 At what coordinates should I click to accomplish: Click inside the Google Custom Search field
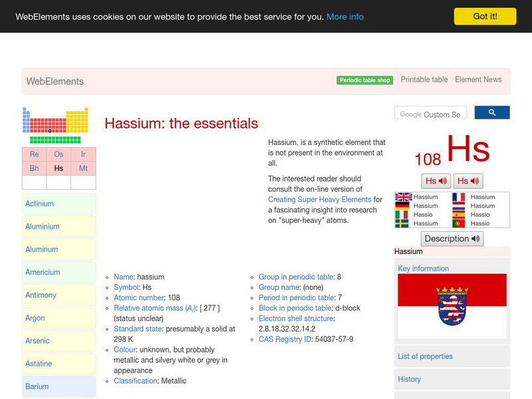pos(431,112)
